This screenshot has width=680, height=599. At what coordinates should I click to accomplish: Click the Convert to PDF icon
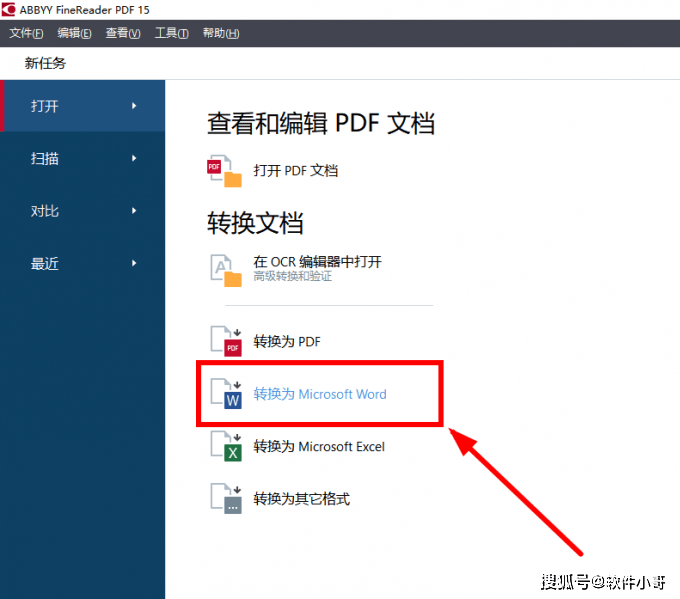[x=226, y=341]
